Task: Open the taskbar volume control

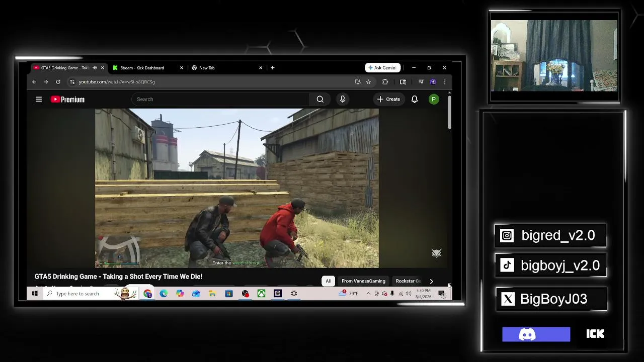Action: 409,294
